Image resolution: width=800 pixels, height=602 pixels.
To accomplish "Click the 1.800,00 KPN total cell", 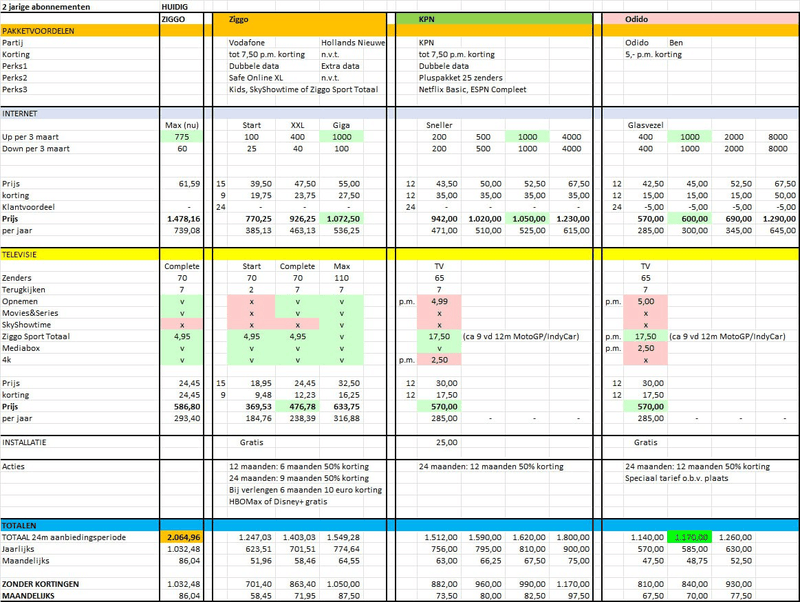I will [573, 537].
